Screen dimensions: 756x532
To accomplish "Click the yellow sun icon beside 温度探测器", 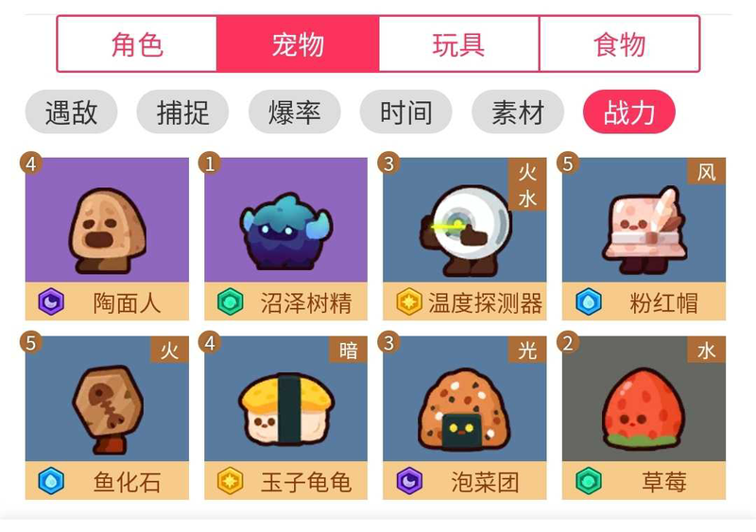I will 409,302.
